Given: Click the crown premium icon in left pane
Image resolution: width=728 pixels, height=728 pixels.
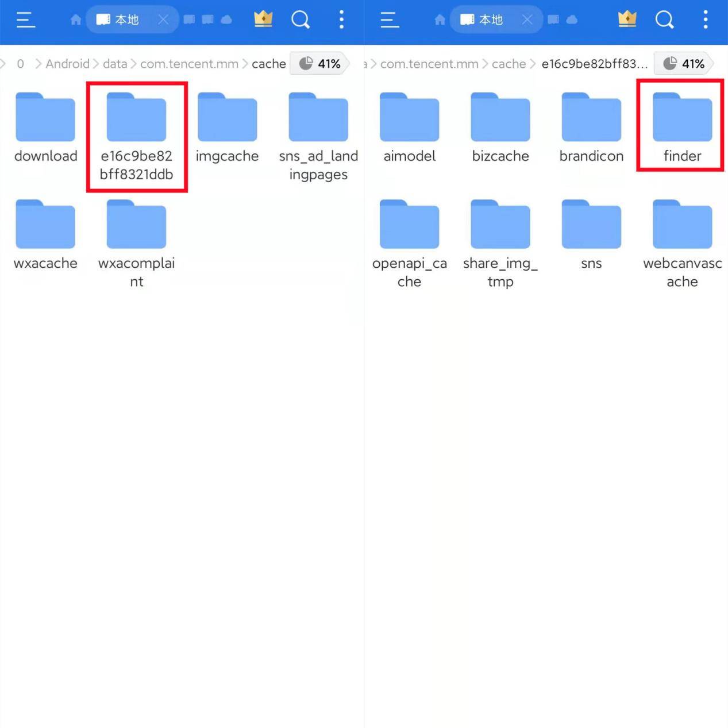Looking at the screenshot, I should 263,19.
